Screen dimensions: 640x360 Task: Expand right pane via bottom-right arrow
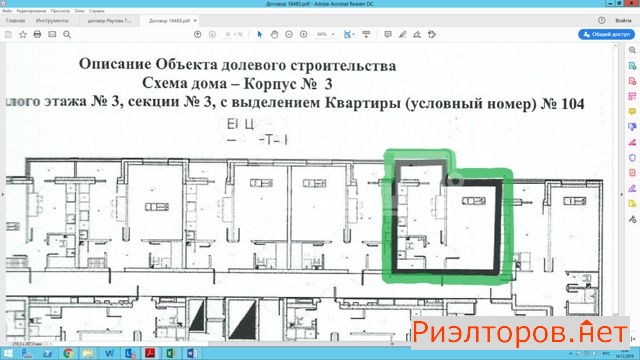tap(633, 339)
